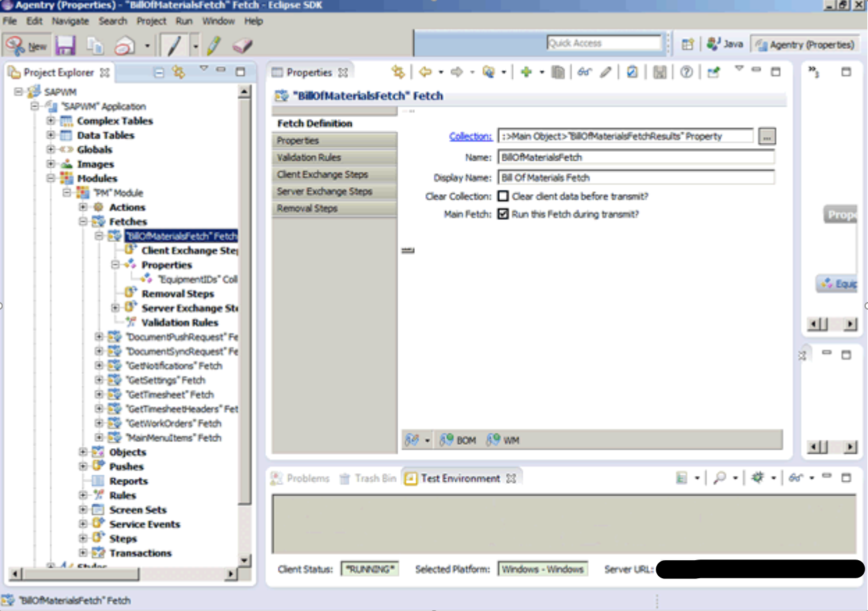Click the glasses icon in Properties toolbar
Screen dimensions: 868x611
(585, 72)
